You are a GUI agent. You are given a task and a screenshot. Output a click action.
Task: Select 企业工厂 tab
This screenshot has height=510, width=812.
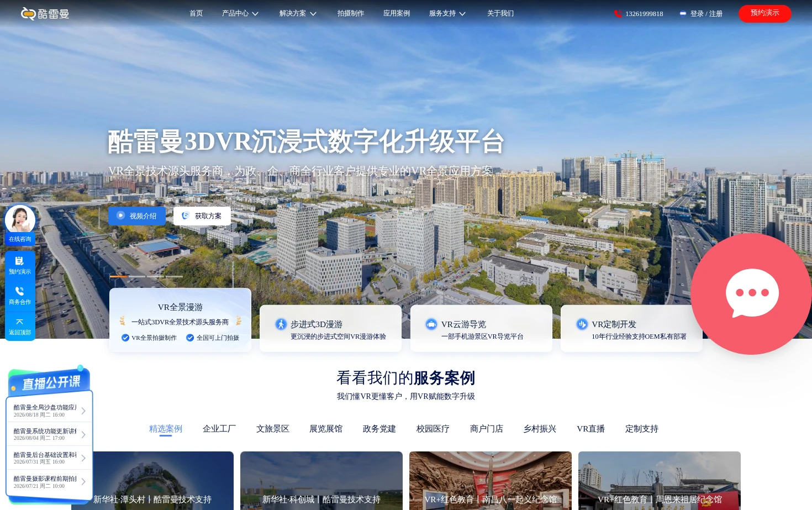219,429
